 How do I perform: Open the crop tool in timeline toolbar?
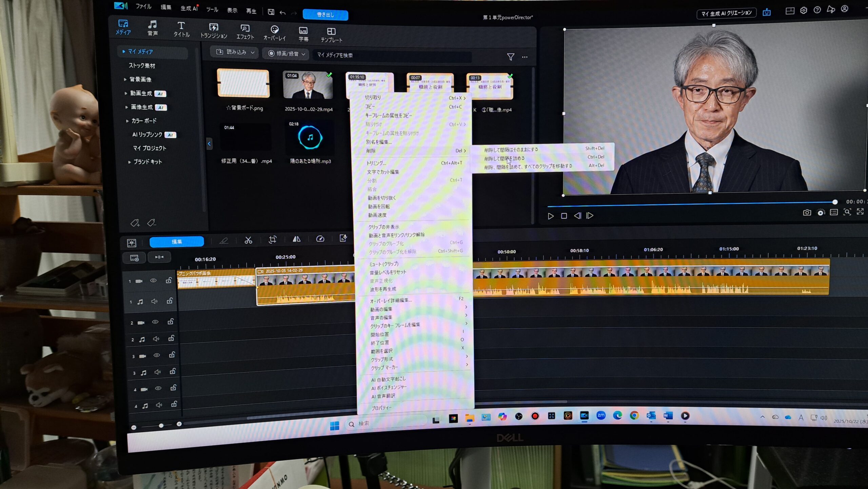(x=273, y=240)
